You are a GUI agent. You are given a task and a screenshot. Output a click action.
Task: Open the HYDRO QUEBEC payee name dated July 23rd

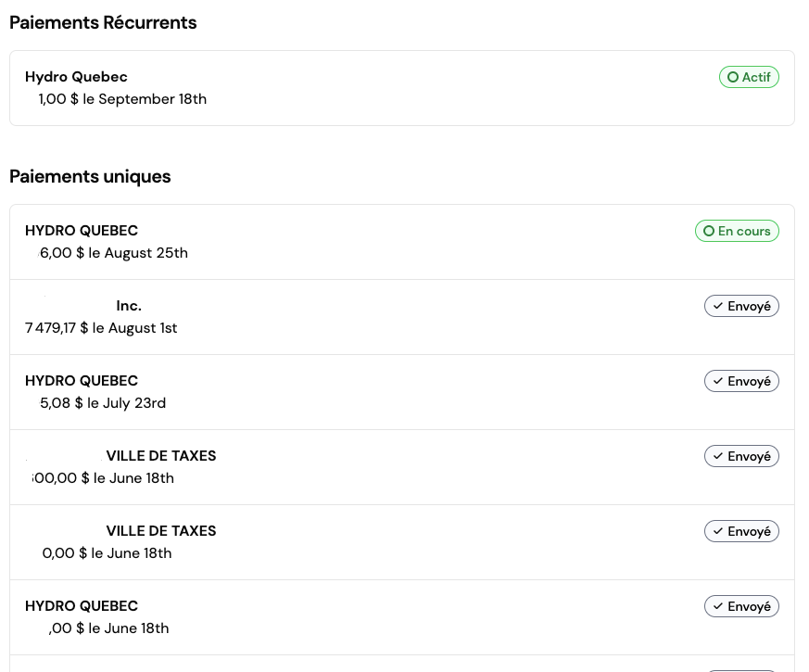tap(82, 381)
